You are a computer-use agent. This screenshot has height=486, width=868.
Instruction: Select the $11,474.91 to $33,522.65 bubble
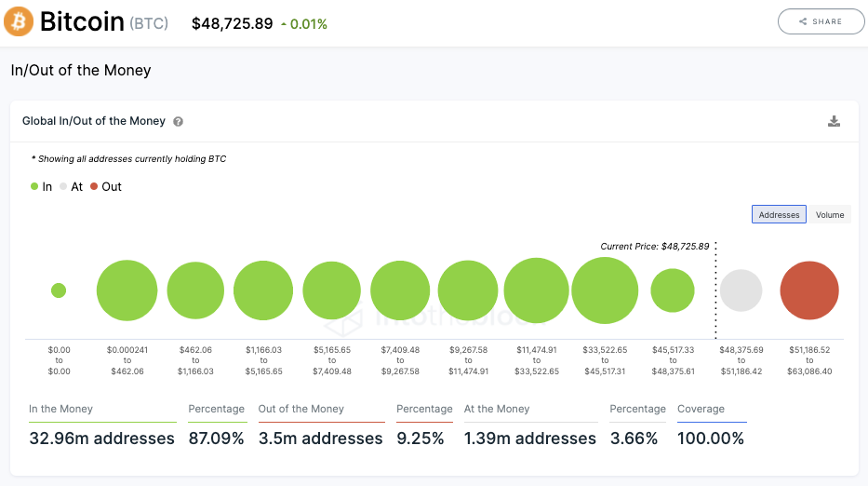(x=536, y=290)
